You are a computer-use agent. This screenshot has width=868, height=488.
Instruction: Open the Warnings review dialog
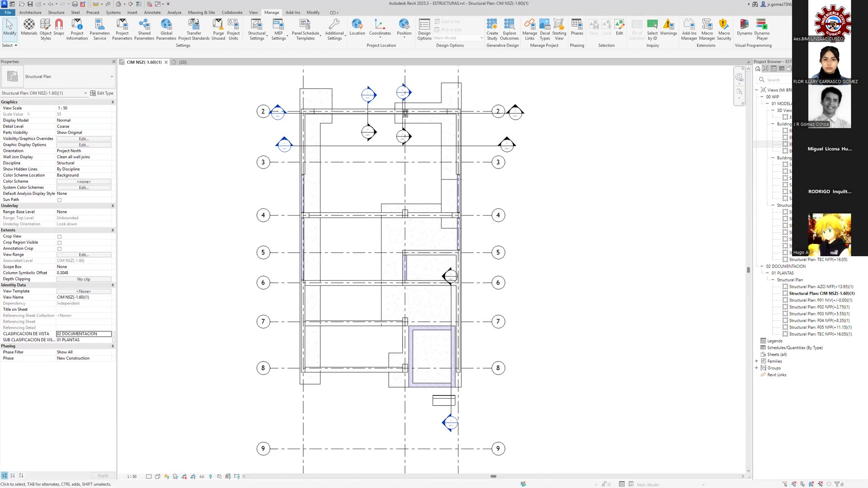pos(668,28)
